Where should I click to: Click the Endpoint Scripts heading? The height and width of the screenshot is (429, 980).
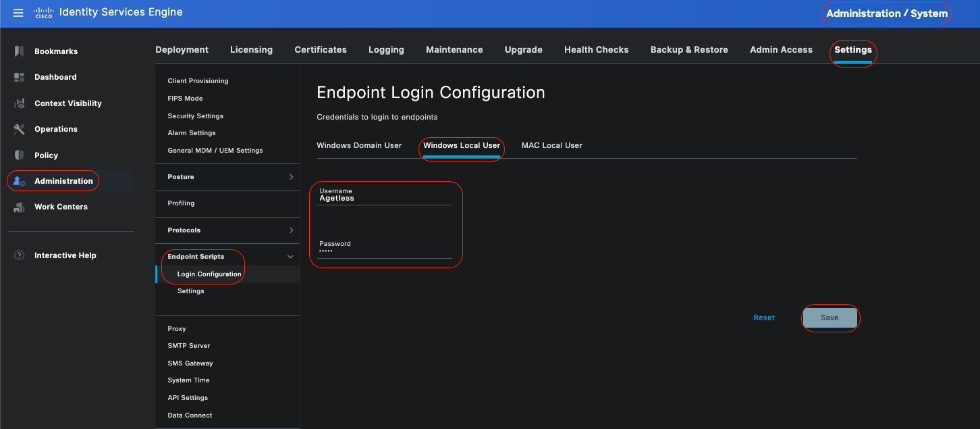(x=196, y=257)
